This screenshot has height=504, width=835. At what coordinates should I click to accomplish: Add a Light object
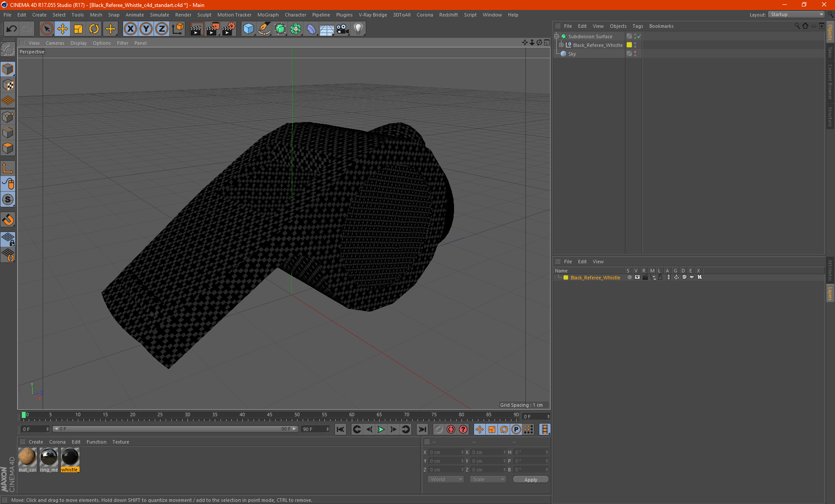pos(358,29)
